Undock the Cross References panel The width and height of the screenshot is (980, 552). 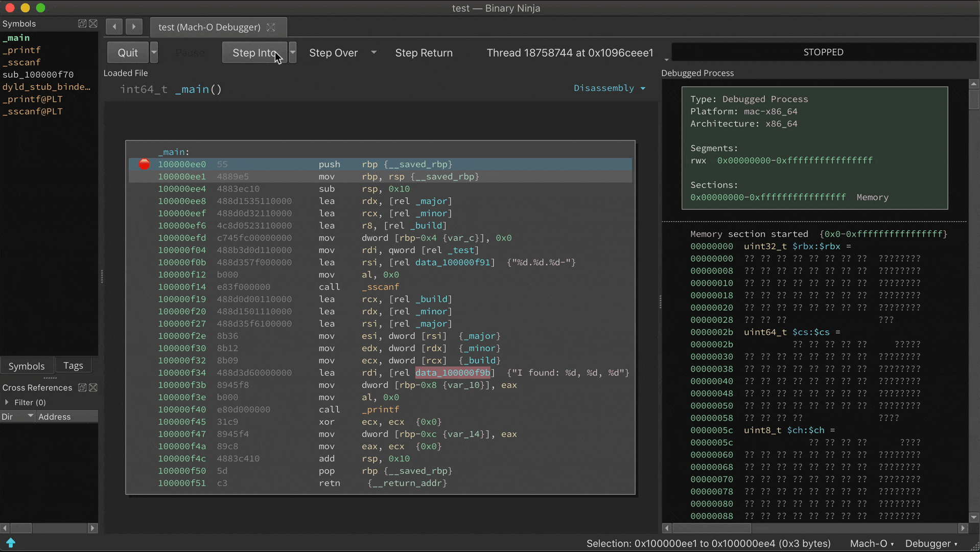click(x=82, y=387)
